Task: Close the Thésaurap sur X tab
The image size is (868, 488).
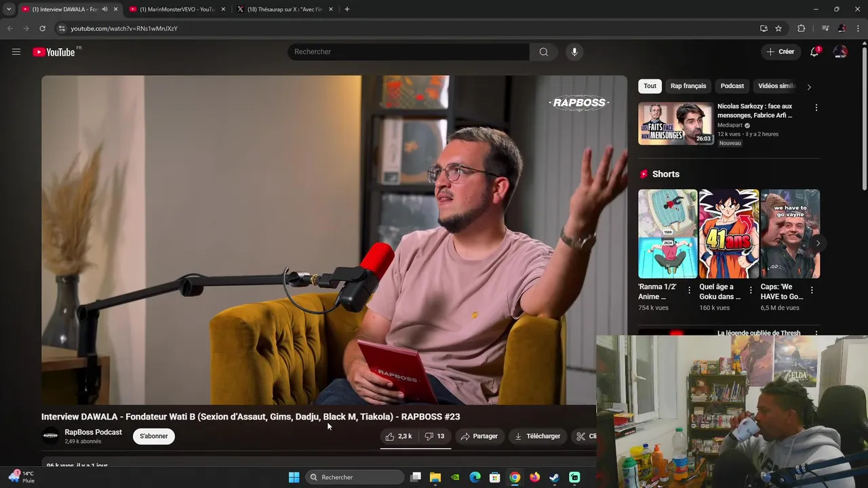Action: (x=331, y=9)
